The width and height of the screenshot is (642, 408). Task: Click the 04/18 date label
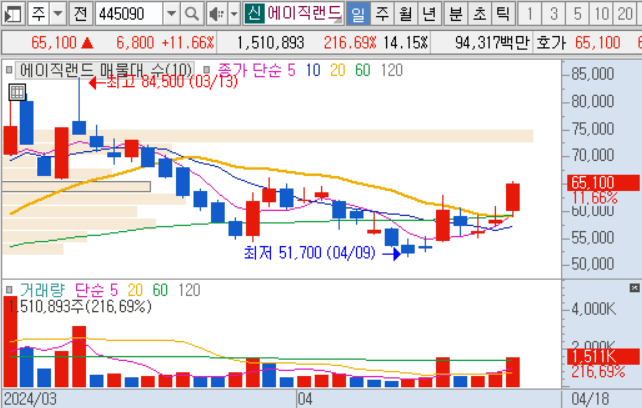[590, 399]
